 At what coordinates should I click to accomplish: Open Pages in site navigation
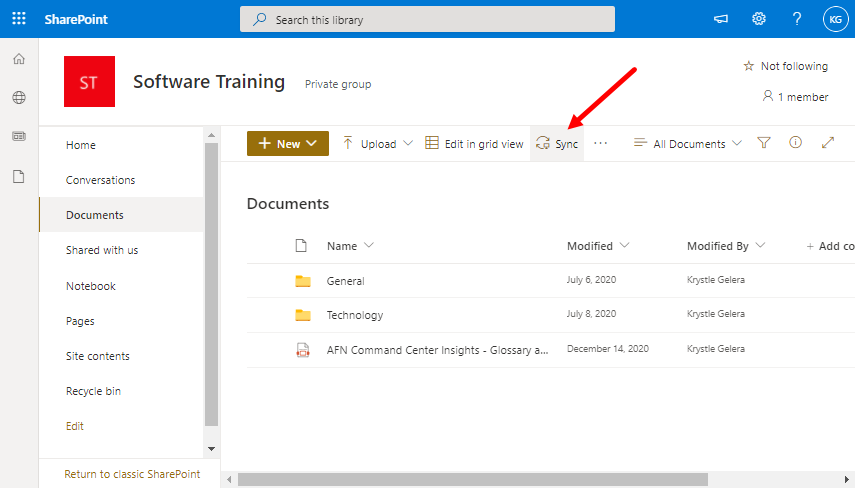(80, 321)
